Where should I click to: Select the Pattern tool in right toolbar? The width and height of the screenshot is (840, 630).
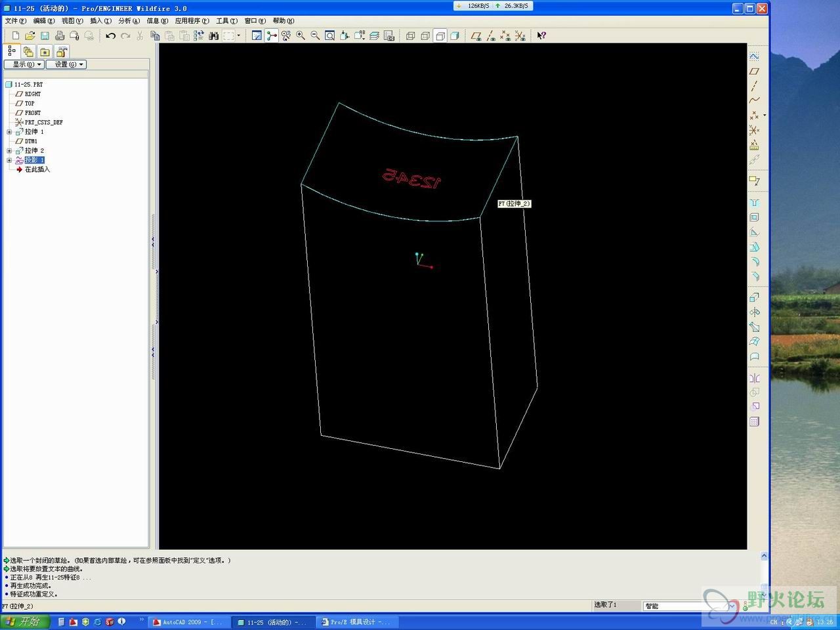(755, 422)
